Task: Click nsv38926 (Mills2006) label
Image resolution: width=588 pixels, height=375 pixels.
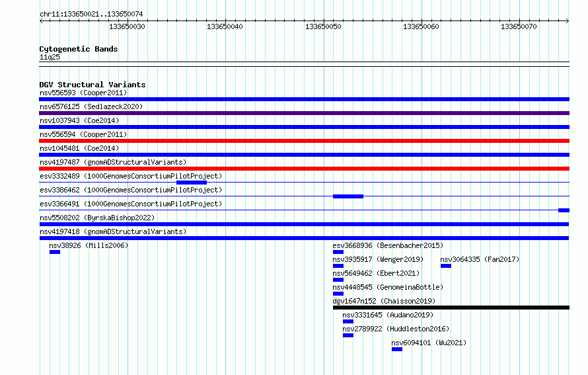Action: point(89,245)
